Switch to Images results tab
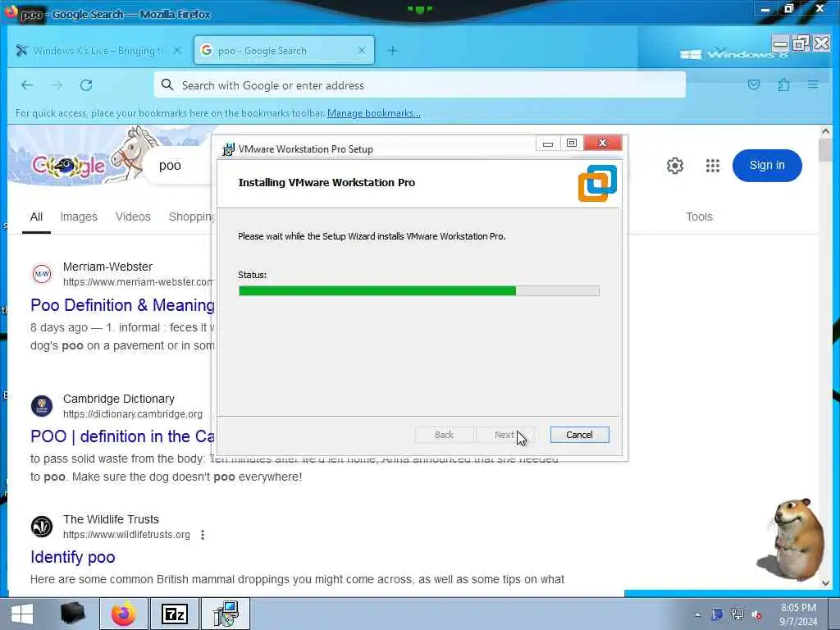Viewport: 840px width, 630px height. coord(79,217)
